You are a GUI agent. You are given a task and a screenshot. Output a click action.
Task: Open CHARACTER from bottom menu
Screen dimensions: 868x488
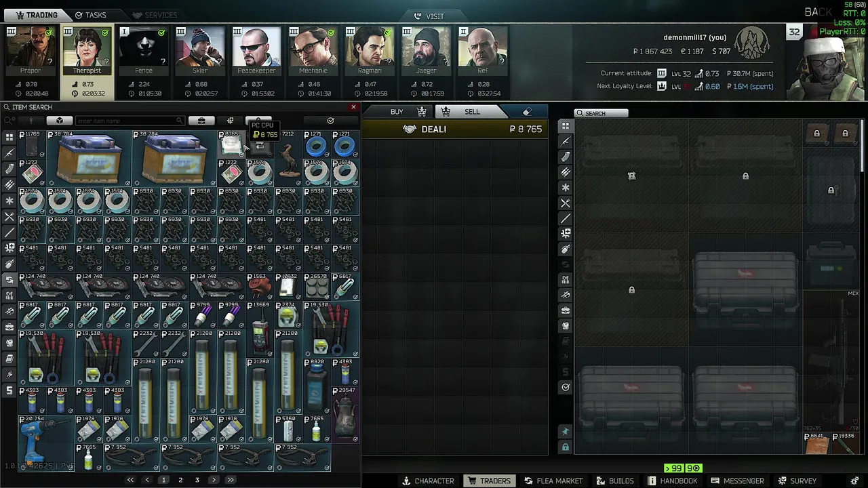point(428,481)
